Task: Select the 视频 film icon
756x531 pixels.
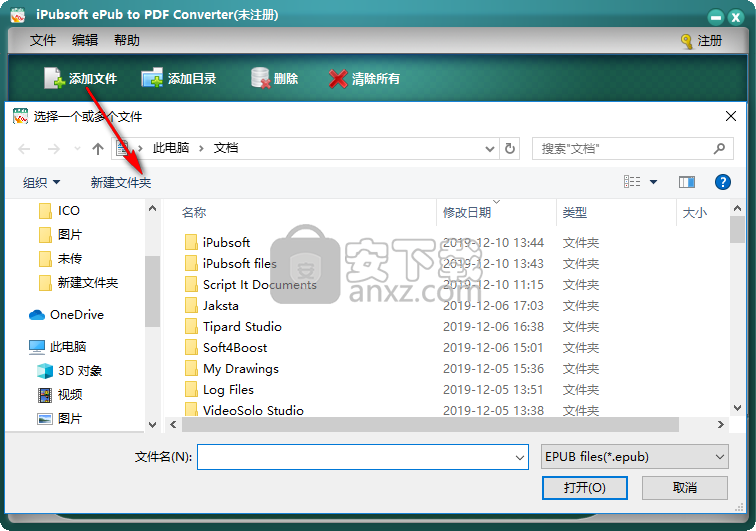Action: 45,395
